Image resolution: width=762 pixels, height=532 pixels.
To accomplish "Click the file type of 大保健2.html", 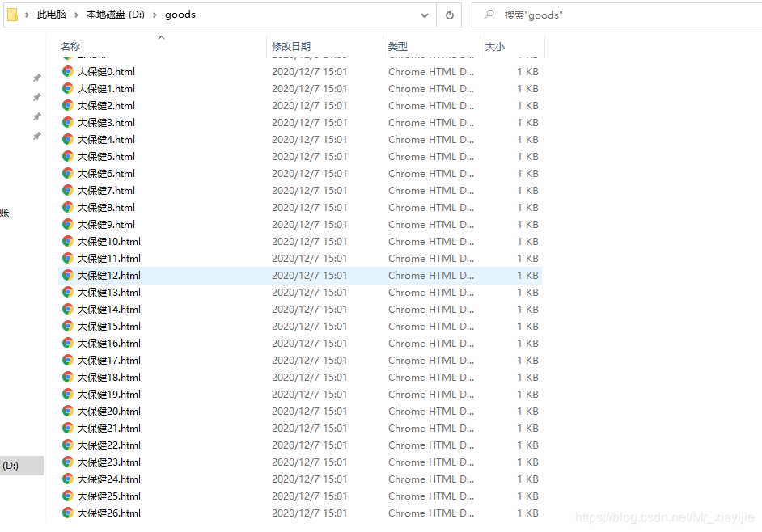I will click(431, 105).
